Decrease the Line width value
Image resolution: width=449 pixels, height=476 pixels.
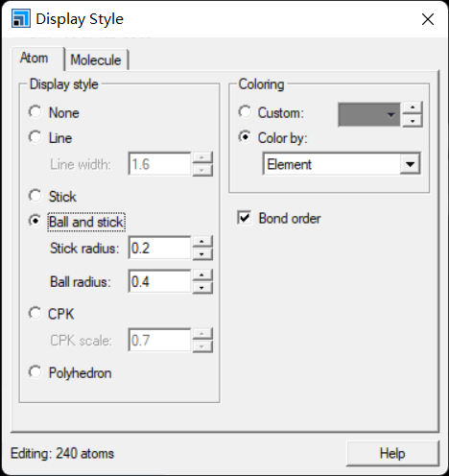[202, 170]
